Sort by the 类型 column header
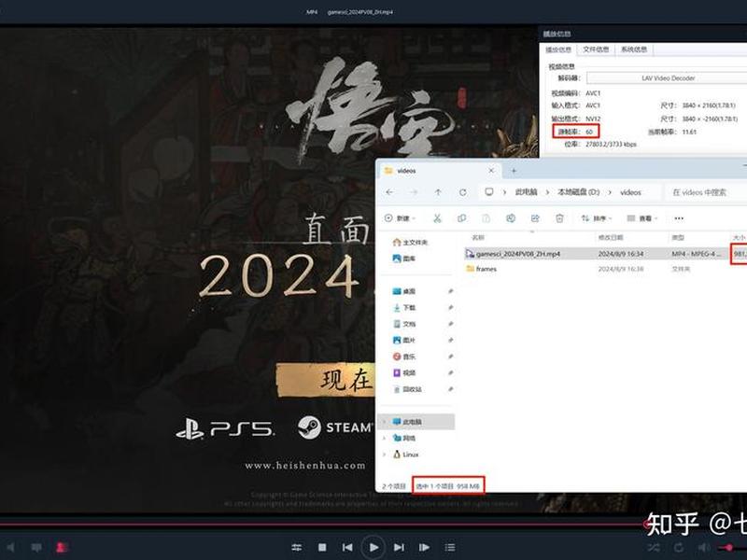This screenshot has height=560, width=747. pyautogui.click(x=678, y=237)
